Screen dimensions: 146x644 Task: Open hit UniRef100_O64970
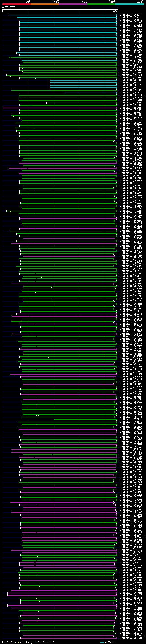coord(131,15)
